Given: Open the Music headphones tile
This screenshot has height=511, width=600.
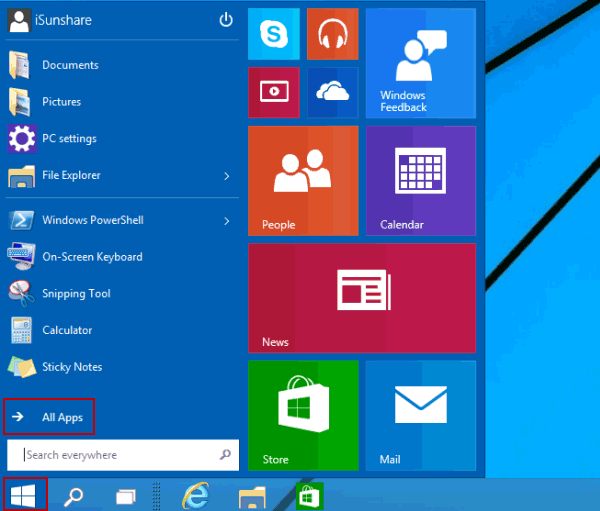Looking at the screenshot, I should [x=333, y=34].
